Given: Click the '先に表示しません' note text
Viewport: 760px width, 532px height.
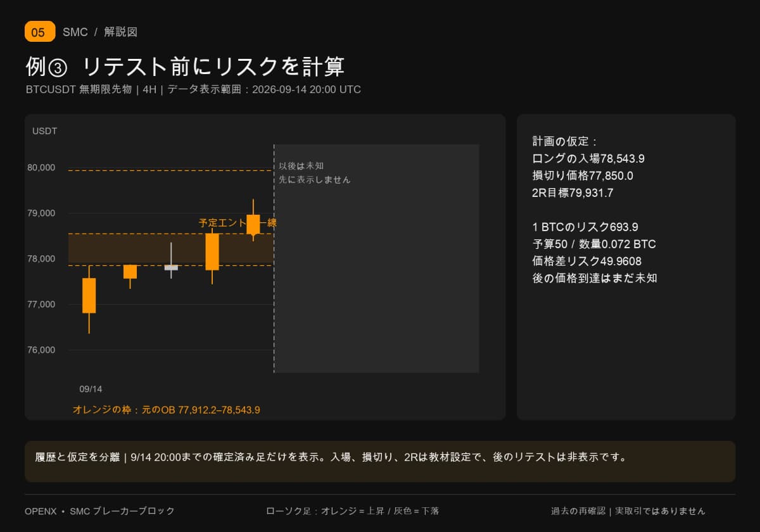Looking at the screenshot, I should click(315, 180).
